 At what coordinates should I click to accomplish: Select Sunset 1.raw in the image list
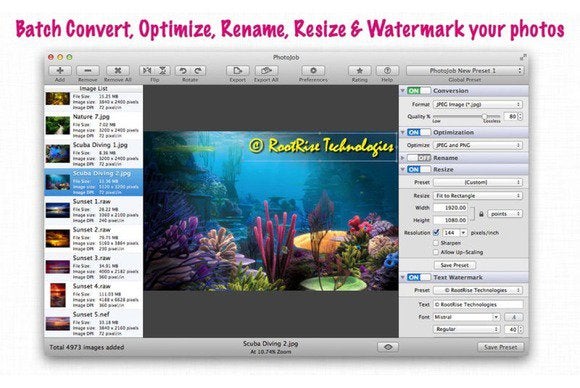[94, 211]
